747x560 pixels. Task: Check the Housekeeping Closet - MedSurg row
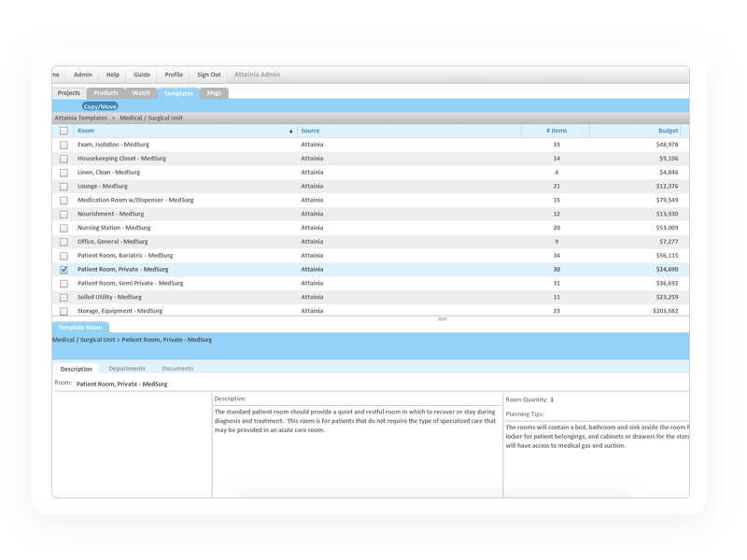coord(63,159)
